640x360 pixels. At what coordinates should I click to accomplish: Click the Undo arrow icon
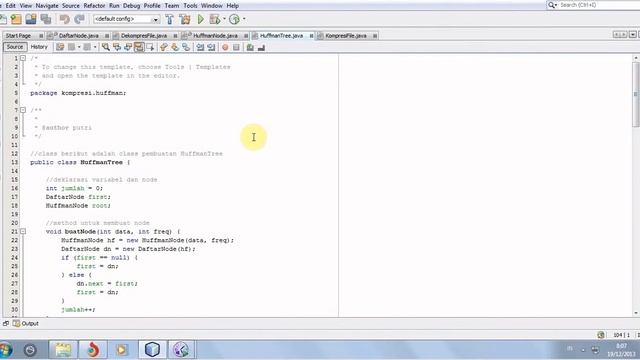point(64,19)
